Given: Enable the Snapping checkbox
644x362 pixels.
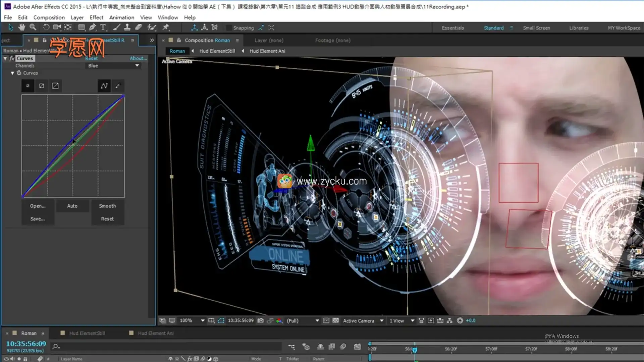Looking at the screenshot, I should click(x=229, y=28).
